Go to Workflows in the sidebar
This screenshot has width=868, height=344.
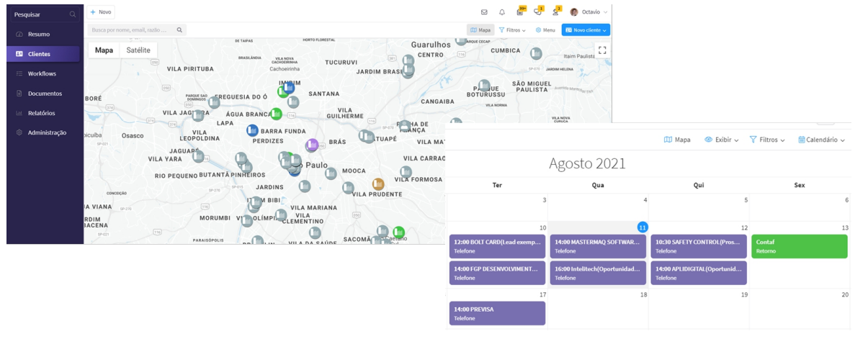(42, 73)
